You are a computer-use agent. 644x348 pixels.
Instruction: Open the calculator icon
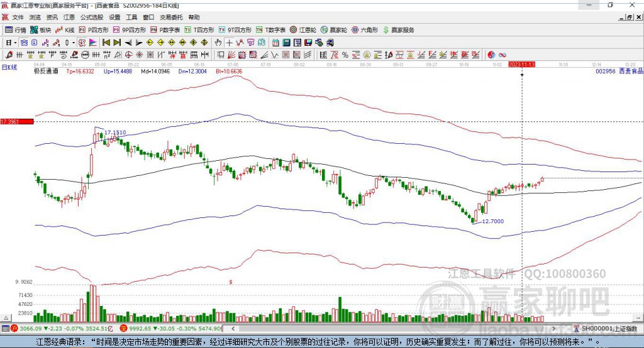click(286, 43)
